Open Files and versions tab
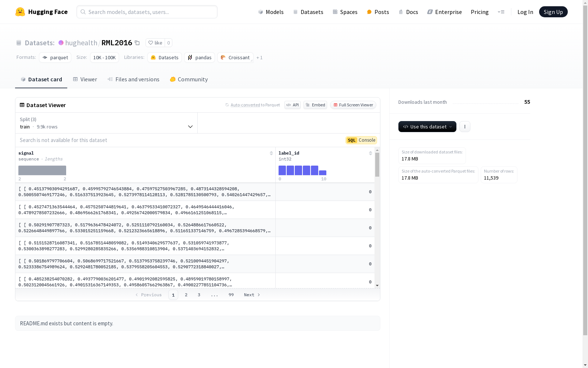The image size is (588, 368). pyautogui.click(x=133, y=79)
